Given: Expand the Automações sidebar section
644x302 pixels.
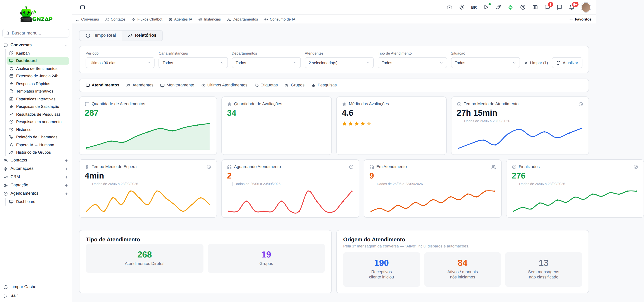Looking at the screenshot, I should click(x=66, y=169).
